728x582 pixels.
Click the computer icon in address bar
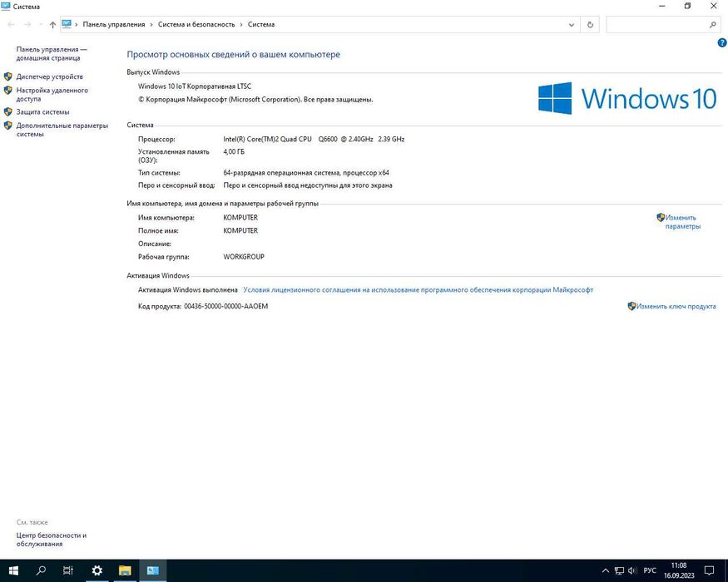tap(67, 24)
